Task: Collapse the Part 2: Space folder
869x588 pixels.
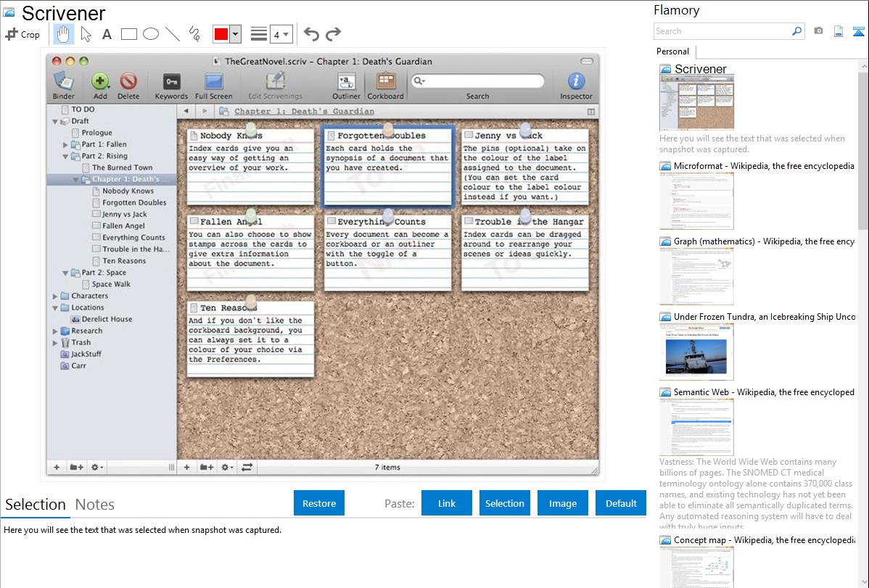Action: coord(65,273)
